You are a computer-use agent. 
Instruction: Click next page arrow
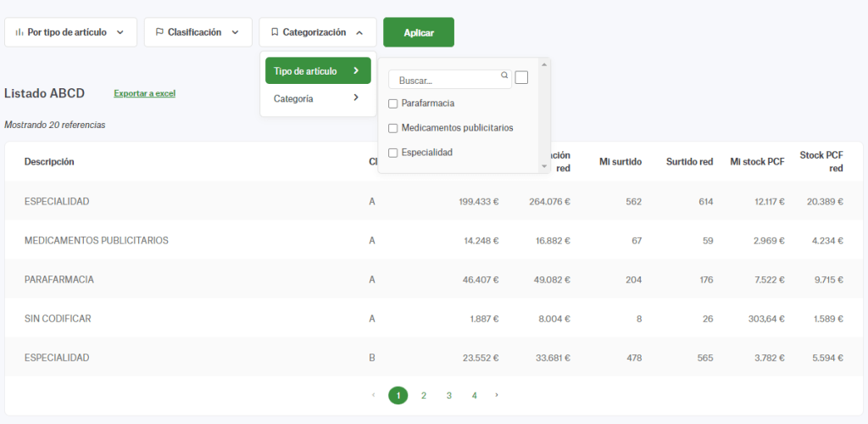(497, 394)
